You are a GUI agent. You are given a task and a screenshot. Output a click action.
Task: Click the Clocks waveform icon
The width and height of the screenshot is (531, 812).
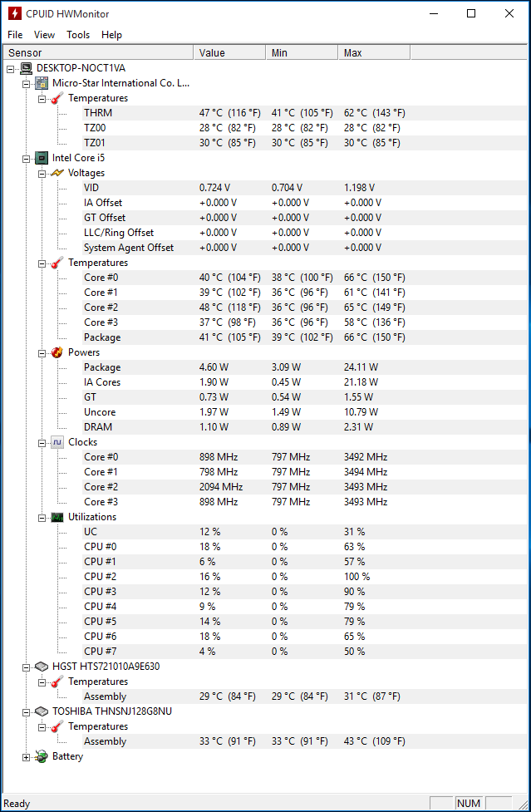point(57,442)
